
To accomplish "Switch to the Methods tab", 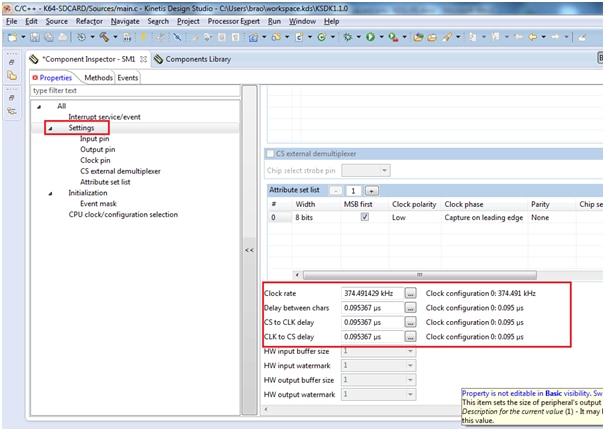I will click(98, 78).
